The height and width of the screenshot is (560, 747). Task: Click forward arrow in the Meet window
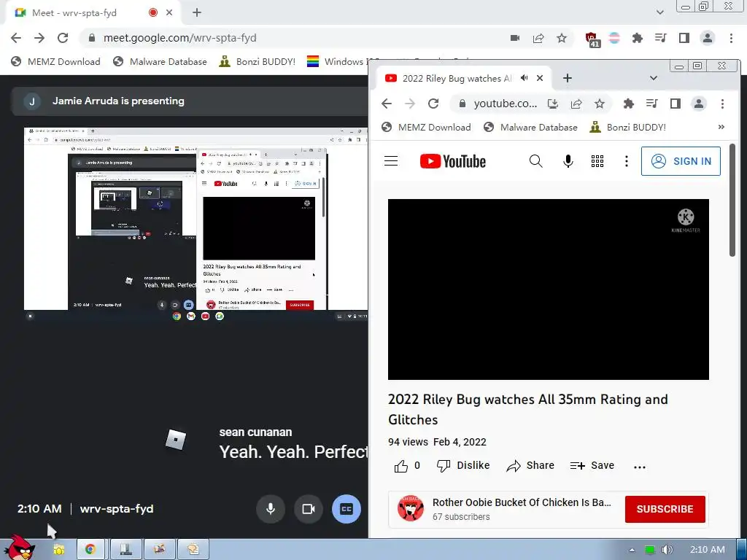point(39,38)
